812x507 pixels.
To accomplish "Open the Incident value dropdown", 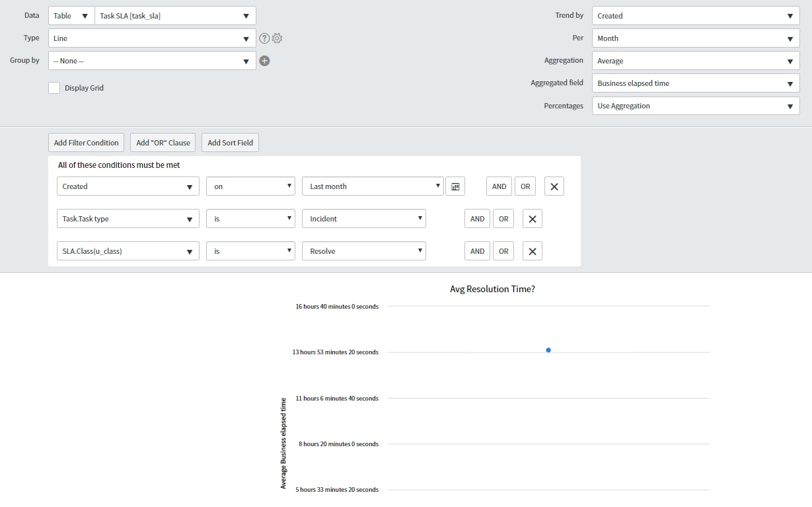I will 364,219.
